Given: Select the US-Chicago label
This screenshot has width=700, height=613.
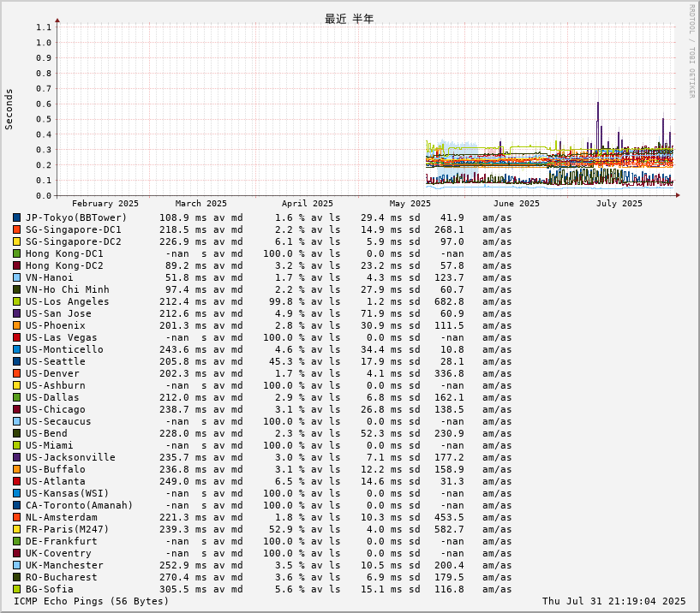Looking at the screenshot, I should pyautogui.click(x=56, y=409).
